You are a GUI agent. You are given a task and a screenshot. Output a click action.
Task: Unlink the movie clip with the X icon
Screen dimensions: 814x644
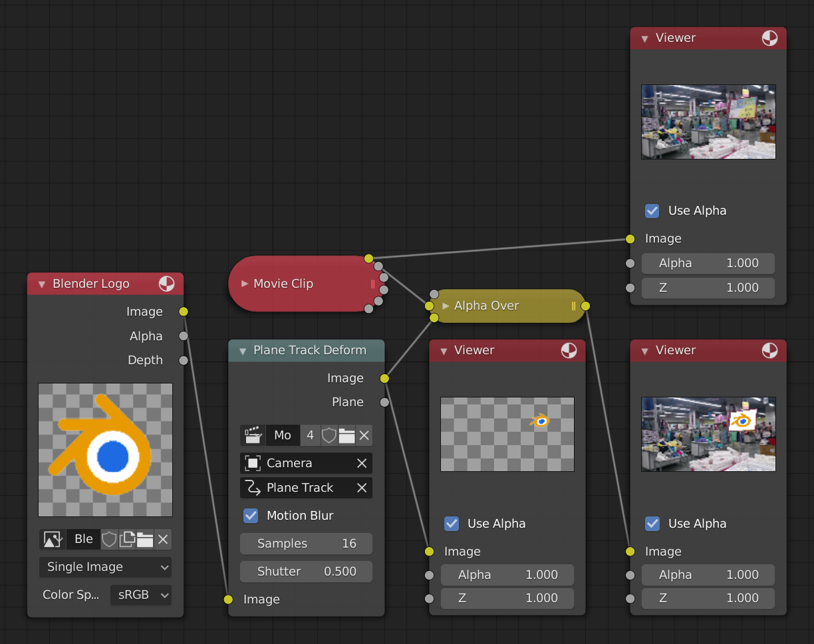[x=364, y=435]
